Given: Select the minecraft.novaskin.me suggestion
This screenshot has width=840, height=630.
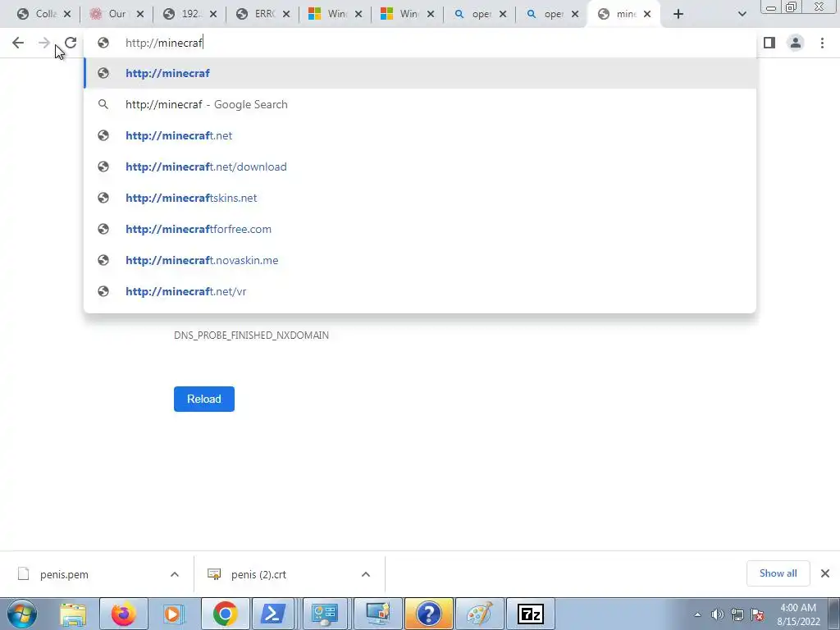Looking at the screenshot, I should (420, 260).
